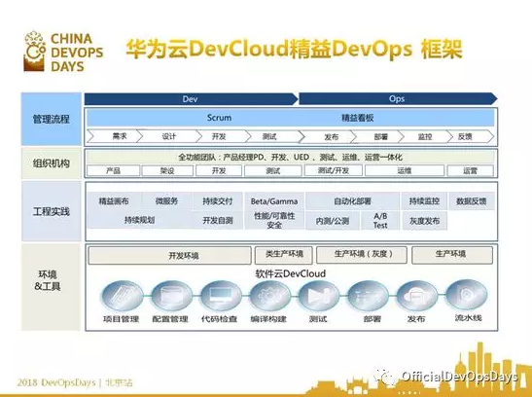Select the 监控 chevron step
The height and width of the screenshot is (397, 532).
coord(425,136)
